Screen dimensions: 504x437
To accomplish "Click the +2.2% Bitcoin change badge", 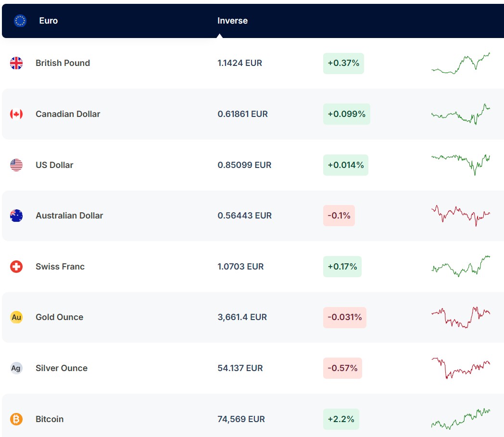I will pos(341,419).
